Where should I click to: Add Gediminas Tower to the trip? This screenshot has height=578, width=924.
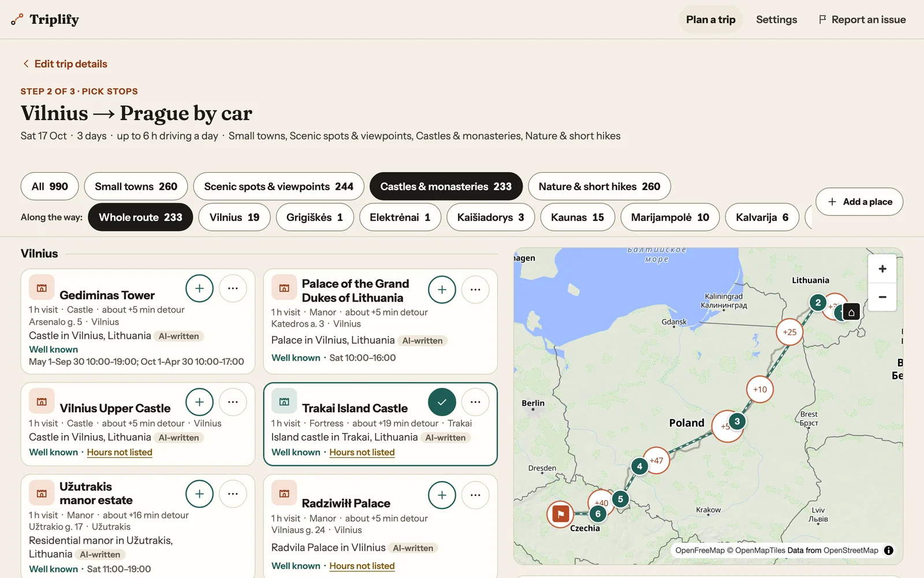[199, 288]
